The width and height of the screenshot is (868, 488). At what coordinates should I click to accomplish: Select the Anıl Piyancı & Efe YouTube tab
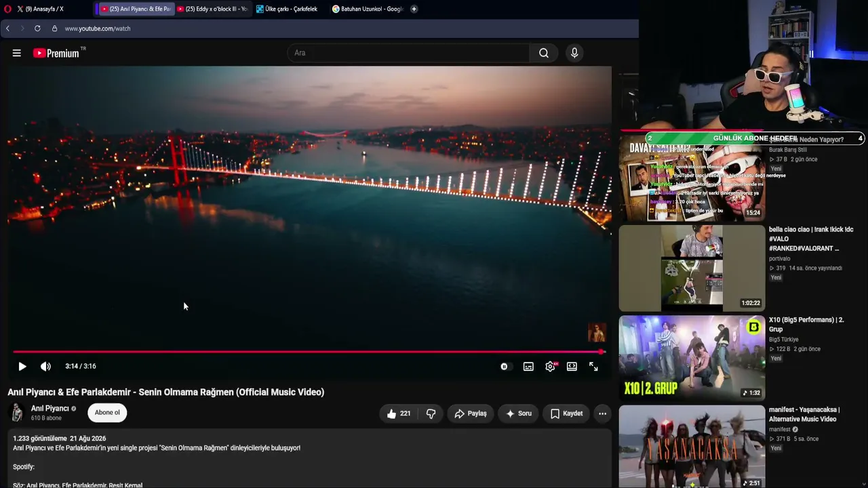tap(136, 9)
